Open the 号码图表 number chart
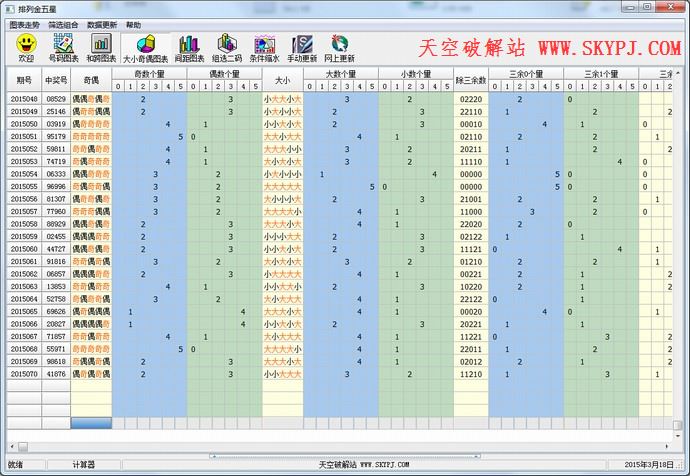This screenshot has width=690, height=476. [63, 46]
